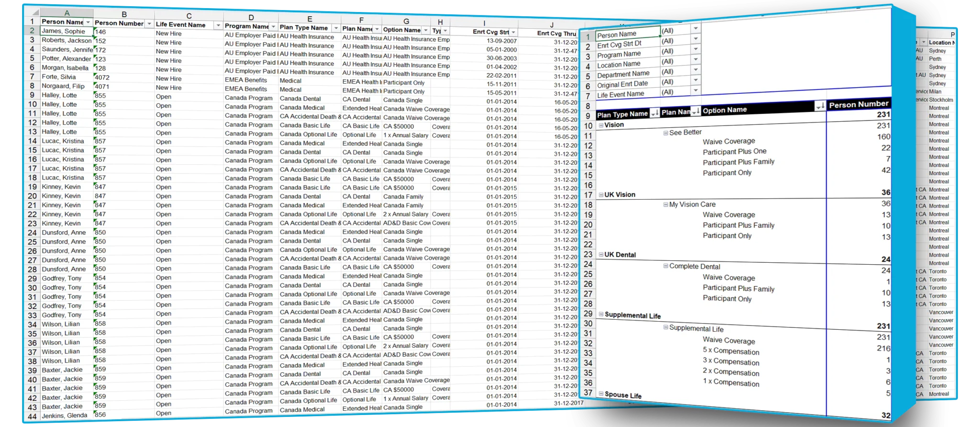This screenshot has height=427, width=980.
Task: Click the pivot Option Name sort button
Action: pos(820,106)
